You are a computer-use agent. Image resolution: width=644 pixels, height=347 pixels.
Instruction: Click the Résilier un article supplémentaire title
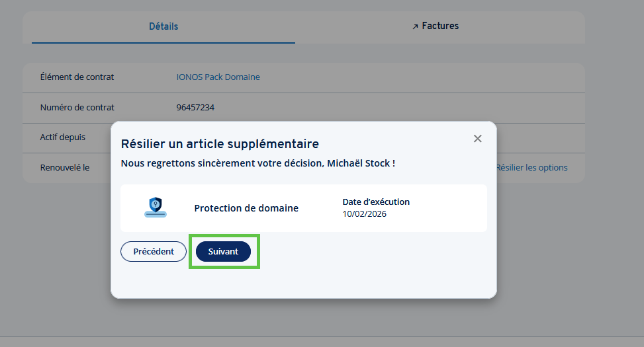pyautogui.click(x=220, y=143)
